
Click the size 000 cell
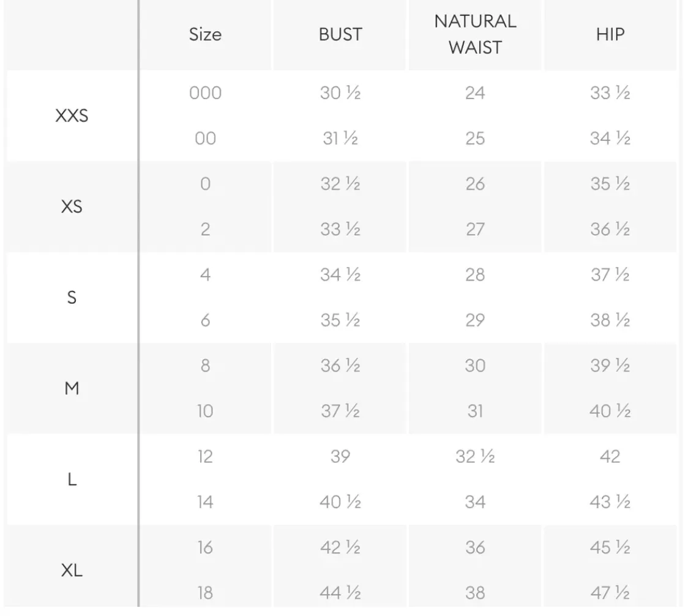(205, 92)
